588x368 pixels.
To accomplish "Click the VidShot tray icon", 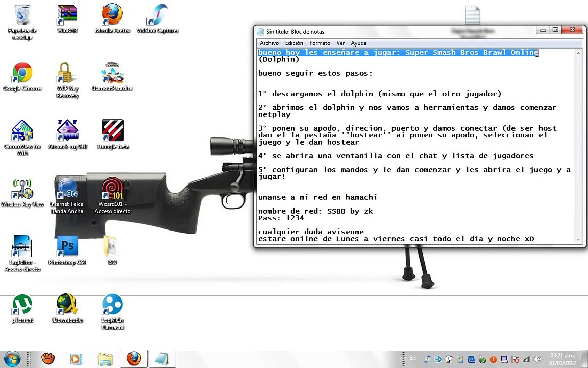I will [x=427, y=359].
